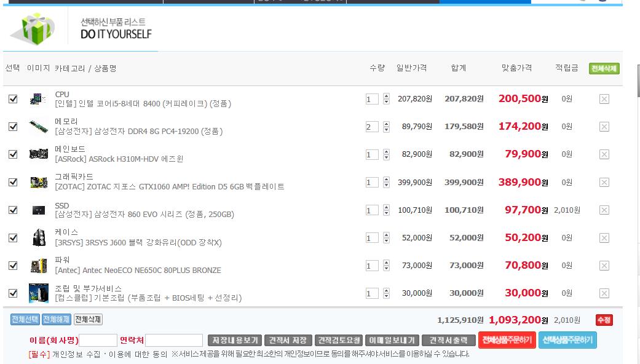The width and height of the screenshot is (640, 364).
Task: Remove the 메모리 item with its X icon
Action: (x=604, y=127)
